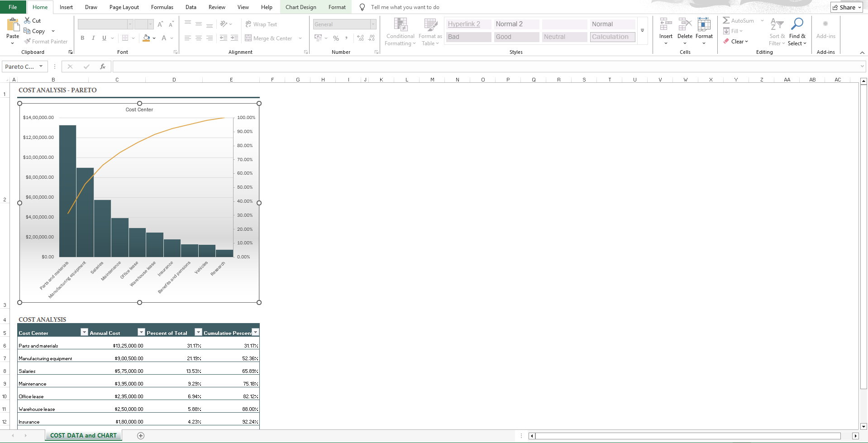Image resolution: width=868 pixels, height=443 pixels.
Task: Click the vertical scrollbar down arrow
Action: (863, 426)
